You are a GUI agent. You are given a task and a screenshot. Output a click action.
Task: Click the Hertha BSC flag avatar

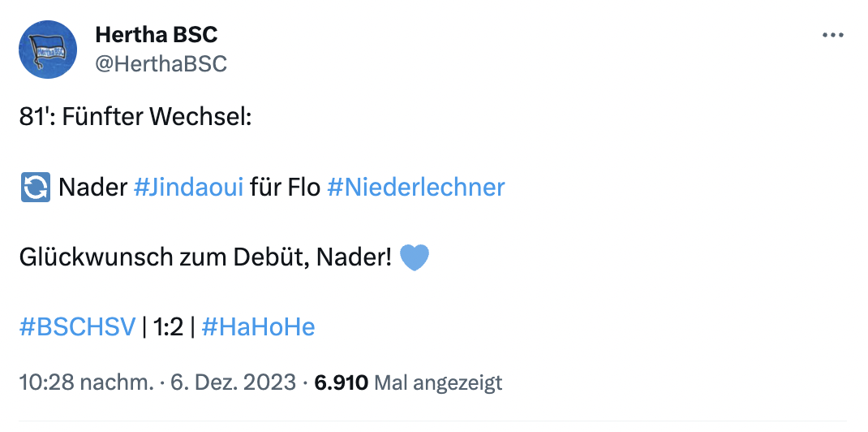point(48,50)
